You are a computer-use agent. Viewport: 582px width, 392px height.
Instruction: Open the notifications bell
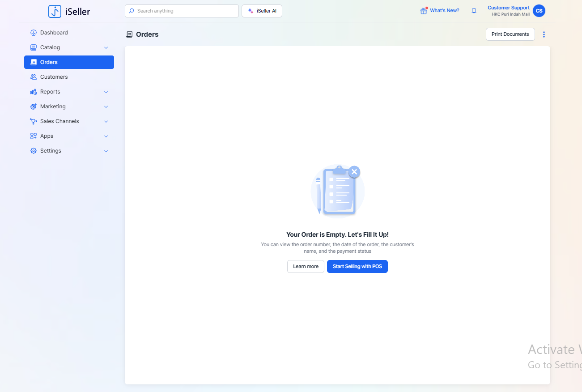474,11
